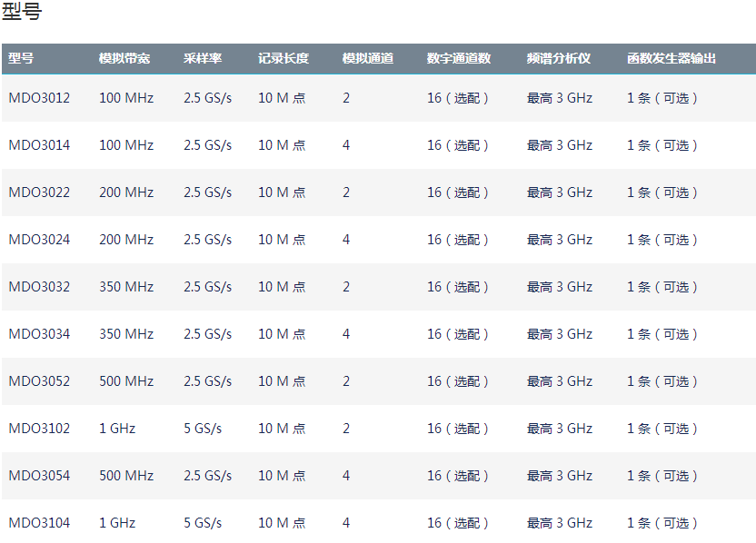Click the MDO3012 model name
This screenshot has width=756, height=543.
click(39, 98)
